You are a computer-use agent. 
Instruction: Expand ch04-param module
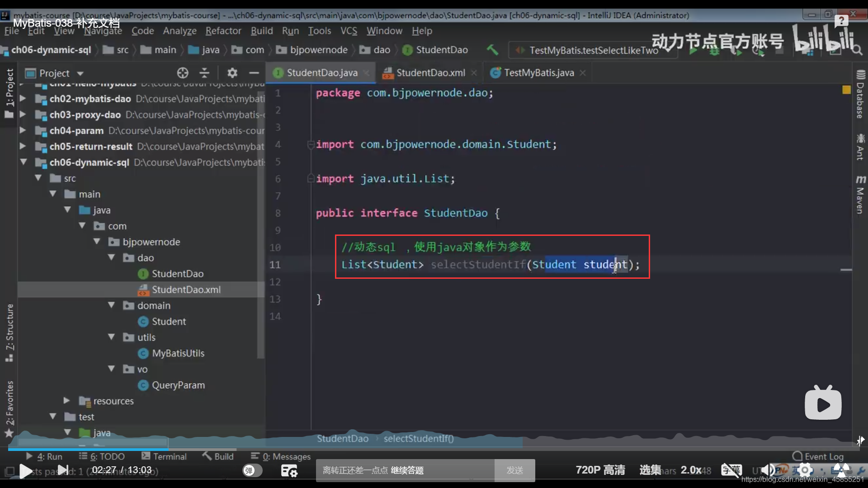[23, 130]
